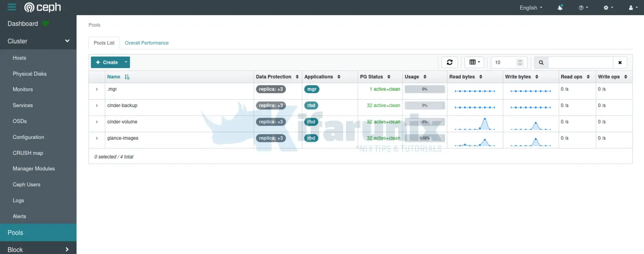The height and width of the screenshot is (254, 644).
Task: Open the settings gear icon
Action: point(606,7)
